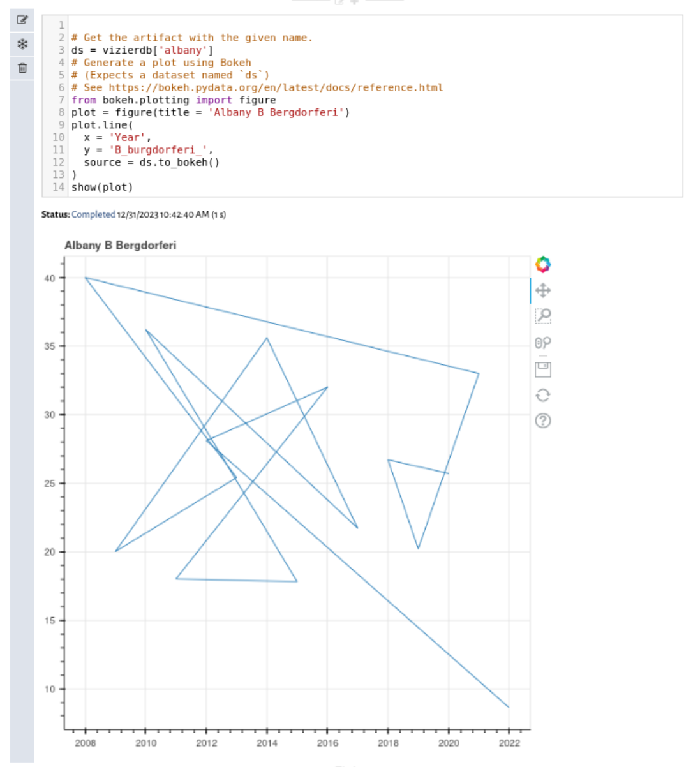
Task: Click the freeze cell snowflake icon
Action: 22,44
